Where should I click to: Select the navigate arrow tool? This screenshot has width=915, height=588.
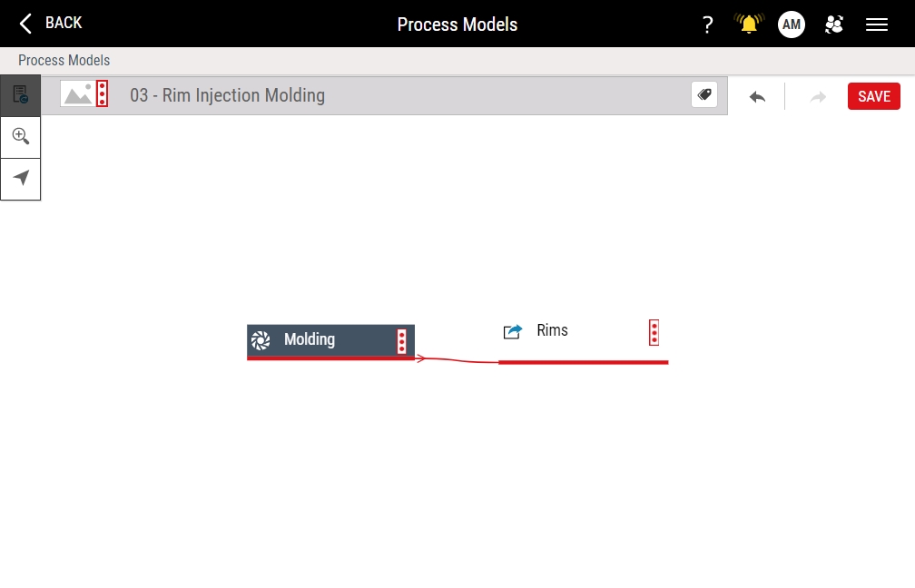[20, 179]
